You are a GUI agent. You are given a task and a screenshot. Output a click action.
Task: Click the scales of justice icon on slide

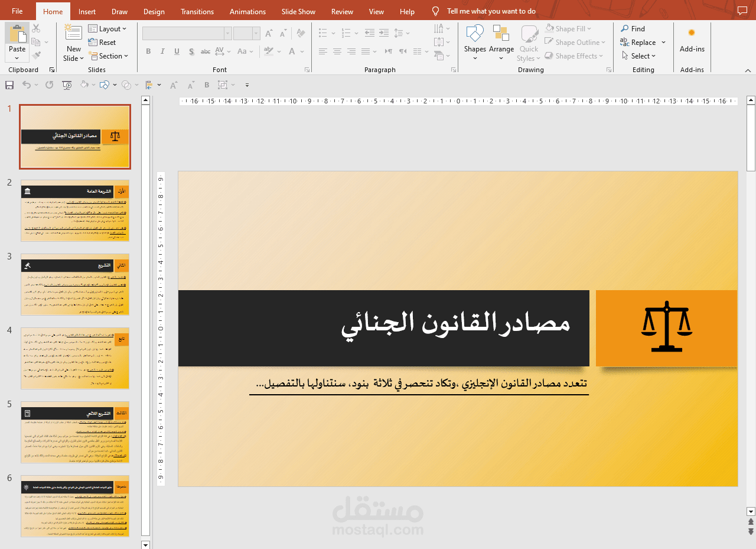666,327
